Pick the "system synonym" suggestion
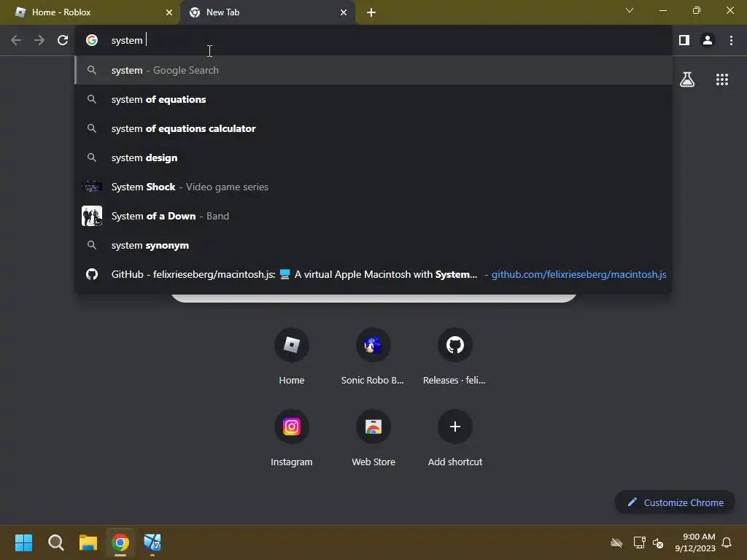 point(373,245)
